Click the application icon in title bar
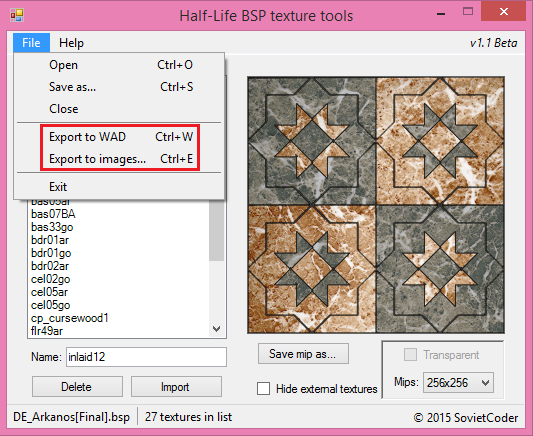533x436 pixels. pos(17,15)
